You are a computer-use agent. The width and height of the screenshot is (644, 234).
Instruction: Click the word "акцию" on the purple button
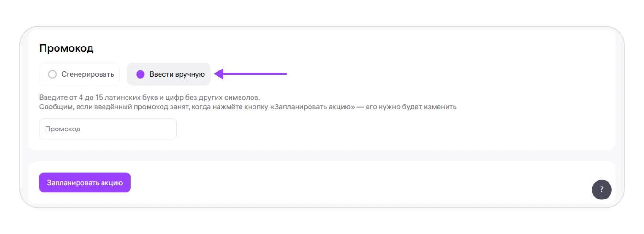(x=112, y=183)
